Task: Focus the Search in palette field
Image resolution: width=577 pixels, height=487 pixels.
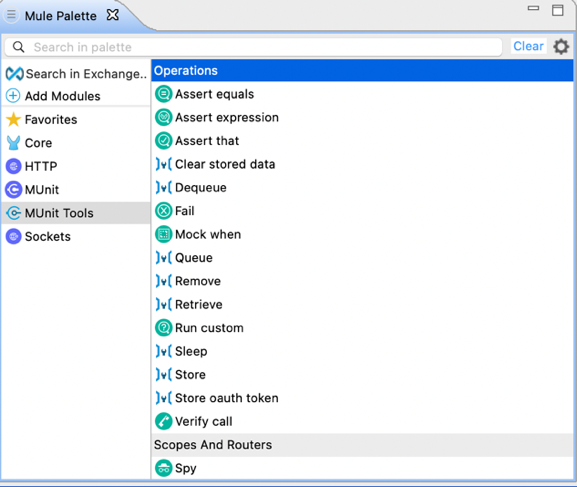Action: [253, 47]
